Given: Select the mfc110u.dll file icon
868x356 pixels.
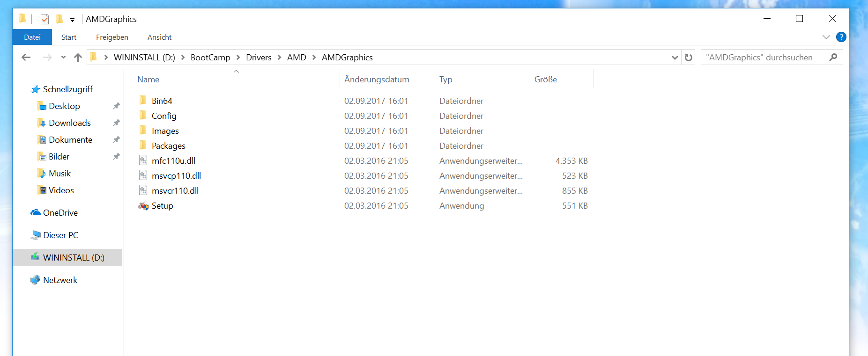Looking at the screenshot, I should pyautogui.click(x=143, y=160).
